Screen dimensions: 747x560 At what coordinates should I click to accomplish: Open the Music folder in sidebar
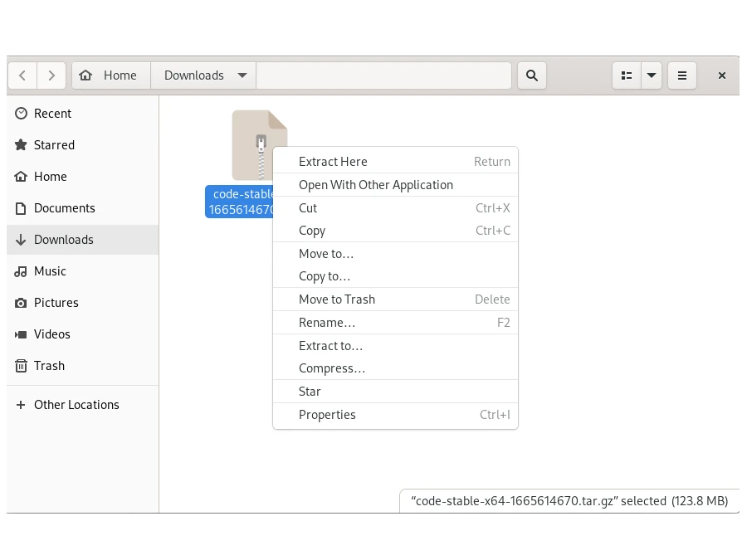coord(50,271)
